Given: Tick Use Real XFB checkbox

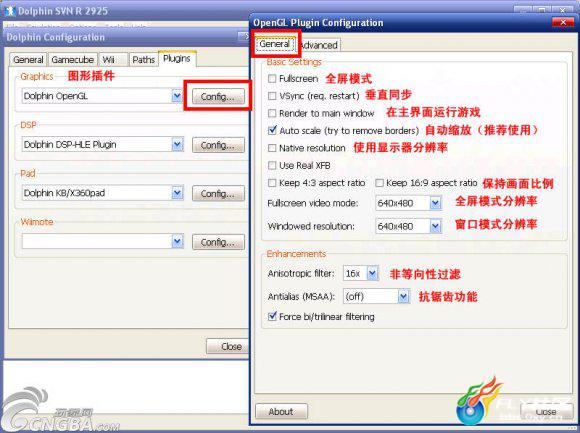Looking at the screenshot, I should (x=272, y=165).
